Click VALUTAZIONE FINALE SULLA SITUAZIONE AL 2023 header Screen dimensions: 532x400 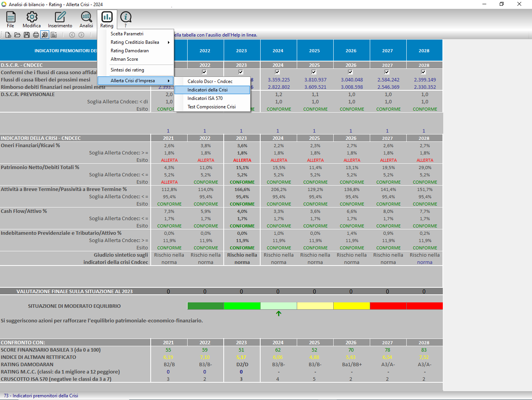coord(75,292)
